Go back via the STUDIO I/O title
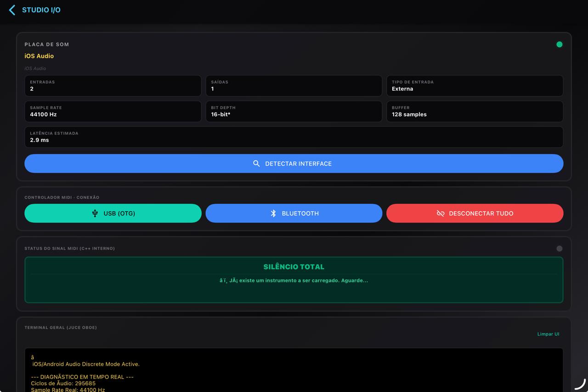588x392 pixels. pos(41,10)
